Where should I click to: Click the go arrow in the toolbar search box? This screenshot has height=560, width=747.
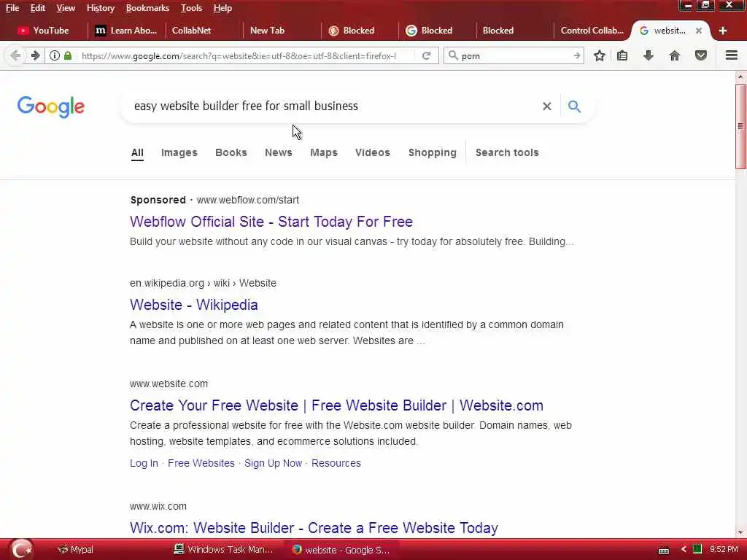pyautogui.click(x=576, y=55)
